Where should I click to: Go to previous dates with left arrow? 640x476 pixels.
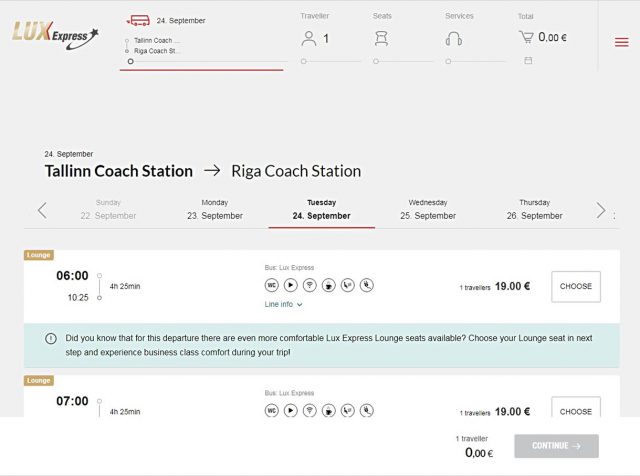coord(42,210)
